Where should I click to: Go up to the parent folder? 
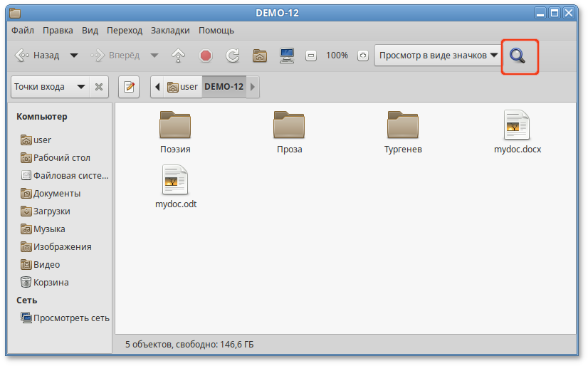coord(178,56)
